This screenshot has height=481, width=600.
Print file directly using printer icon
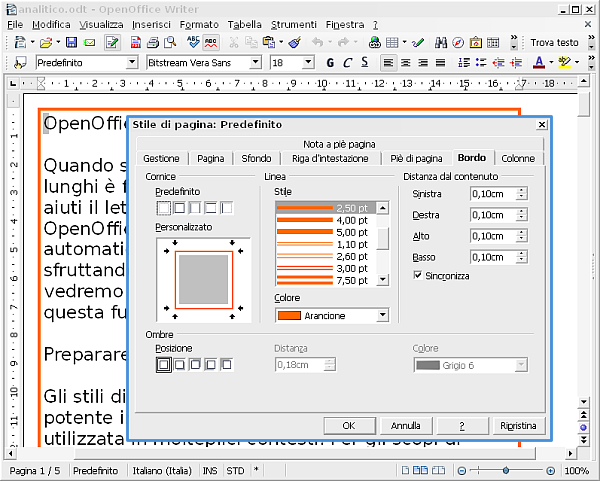click(153, 42)
